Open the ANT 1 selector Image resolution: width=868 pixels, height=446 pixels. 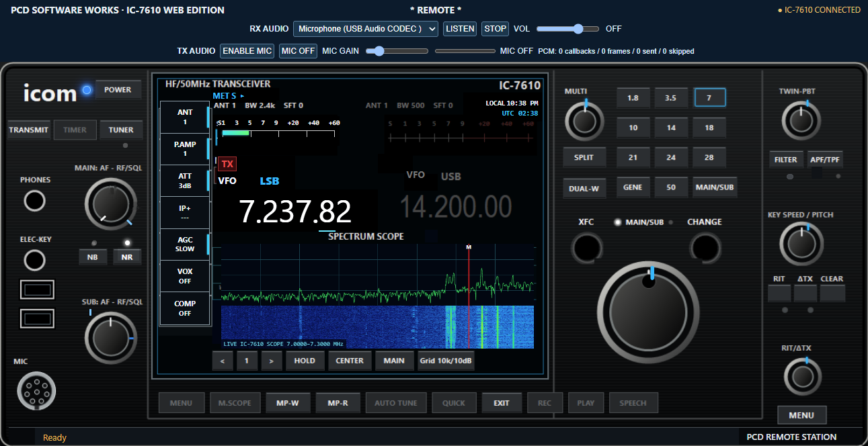pos(185,117)
